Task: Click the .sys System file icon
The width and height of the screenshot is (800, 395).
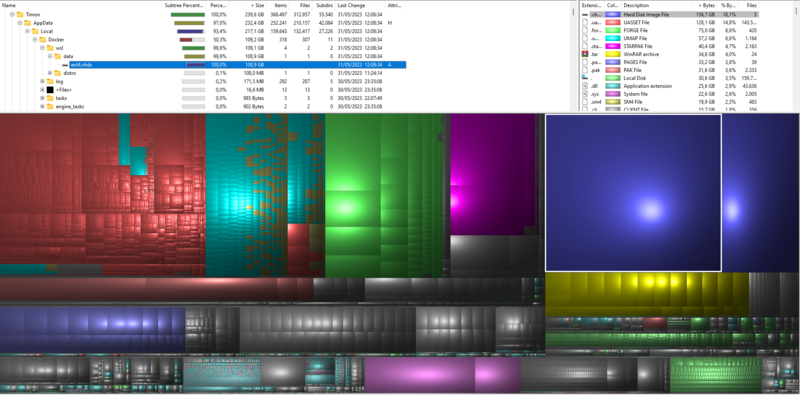Action: tap(585, 93)
